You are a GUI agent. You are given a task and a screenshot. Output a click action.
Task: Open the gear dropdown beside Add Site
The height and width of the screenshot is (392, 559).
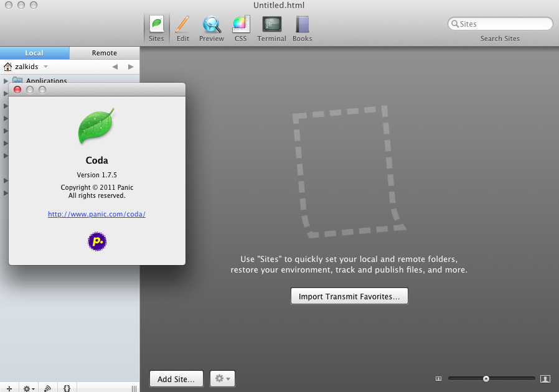click(x=222, y=378)
